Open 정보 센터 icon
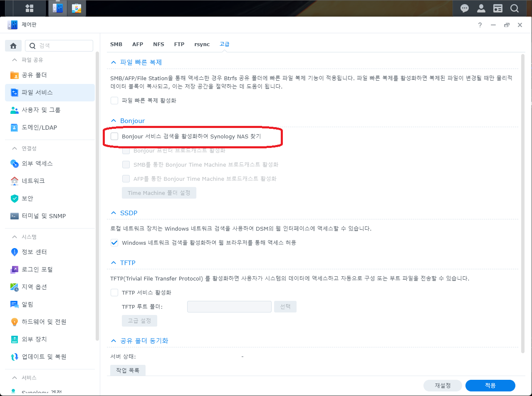Image resolution: width=532 pixels, height=396 pixels. point(15,252)
